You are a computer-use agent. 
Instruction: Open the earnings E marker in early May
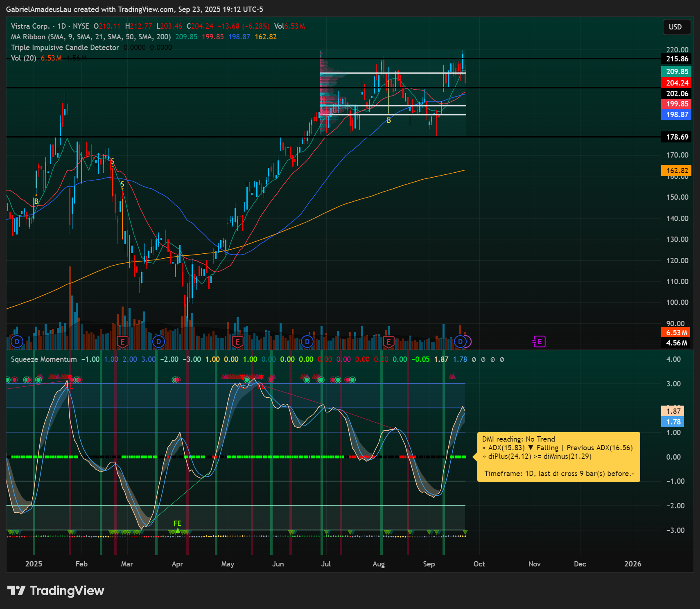click(x=237, y=342)
